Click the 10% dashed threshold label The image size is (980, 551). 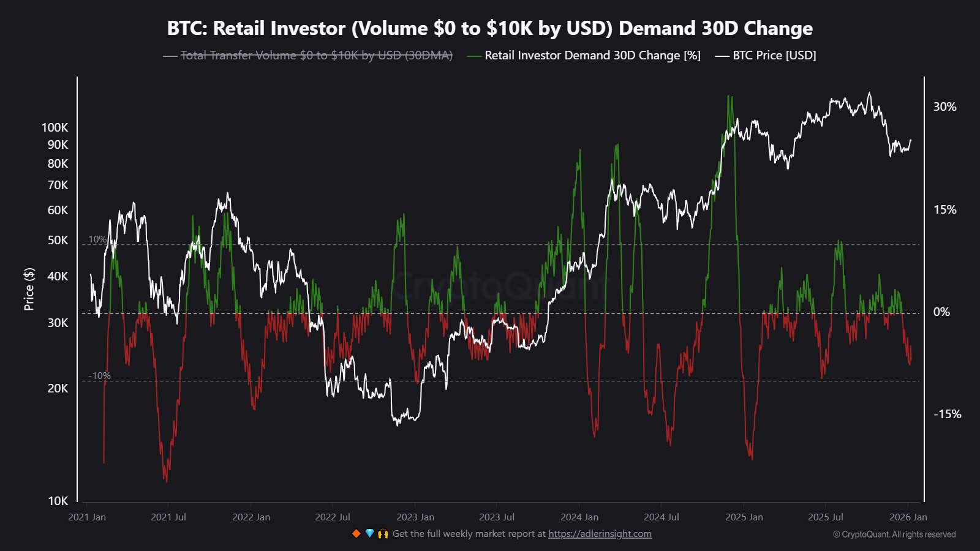[97, 239]
